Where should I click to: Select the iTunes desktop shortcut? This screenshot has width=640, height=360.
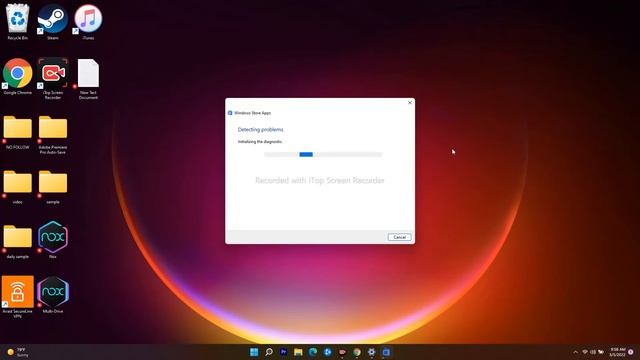pyautogui.click(x=88, y=22)
